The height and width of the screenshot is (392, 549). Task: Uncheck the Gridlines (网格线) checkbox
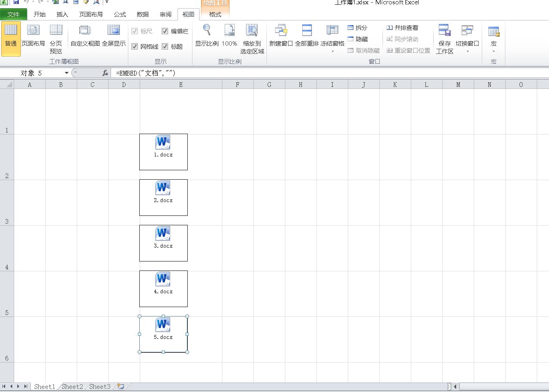135,46
